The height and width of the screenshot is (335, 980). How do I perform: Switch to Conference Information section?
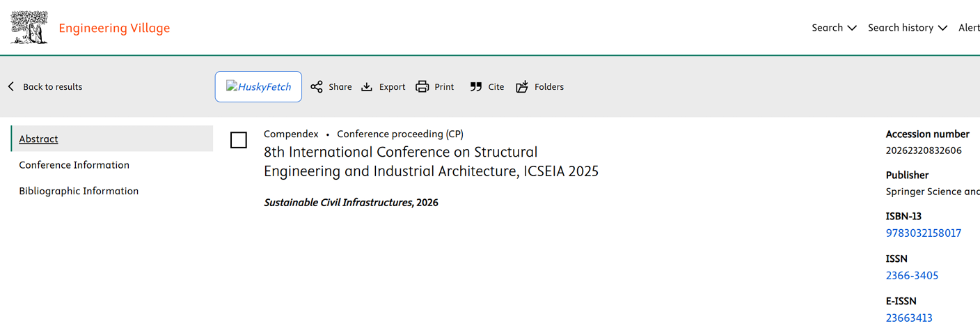click(x=74, y=165)
